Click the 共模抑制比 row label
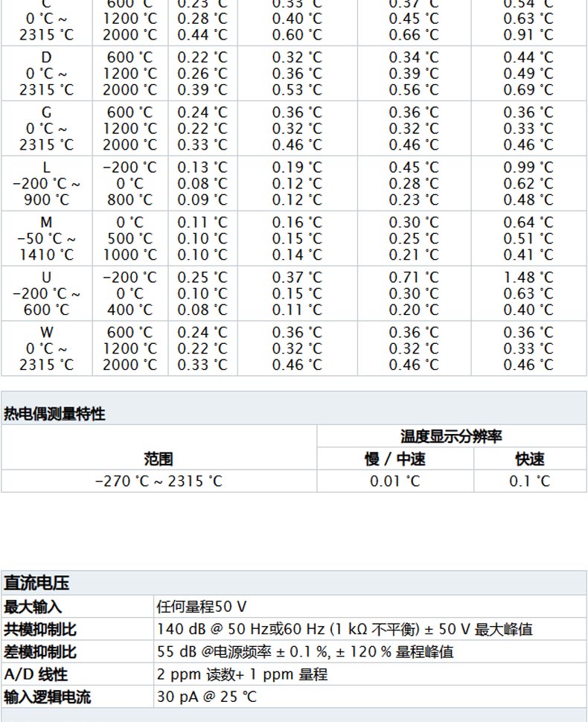Screen dimensions: 588x722 [40, 630]
